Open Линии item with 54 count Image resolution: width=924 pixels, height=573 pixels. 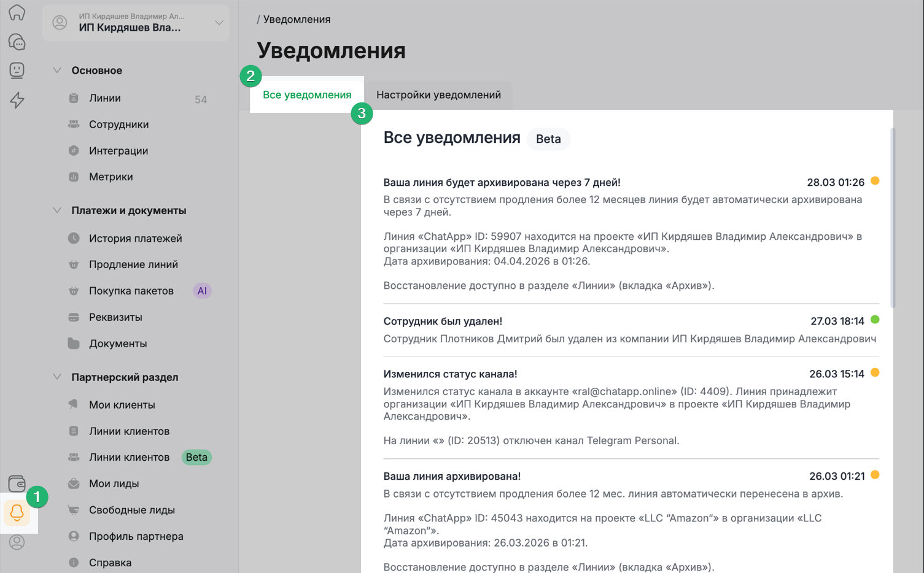pyautogui.click(x=105, y=98)
